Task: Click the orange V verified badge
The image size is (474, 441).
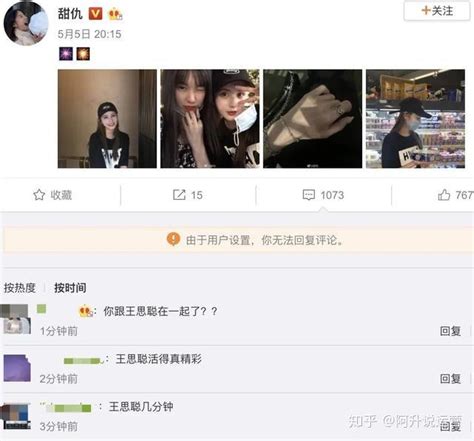Action: [x=95, y=14]
